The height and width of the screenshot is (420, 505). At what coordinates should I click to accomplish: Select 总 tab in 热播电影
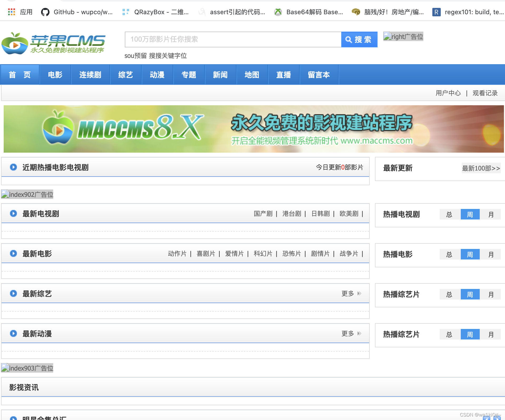pos(449,254)
